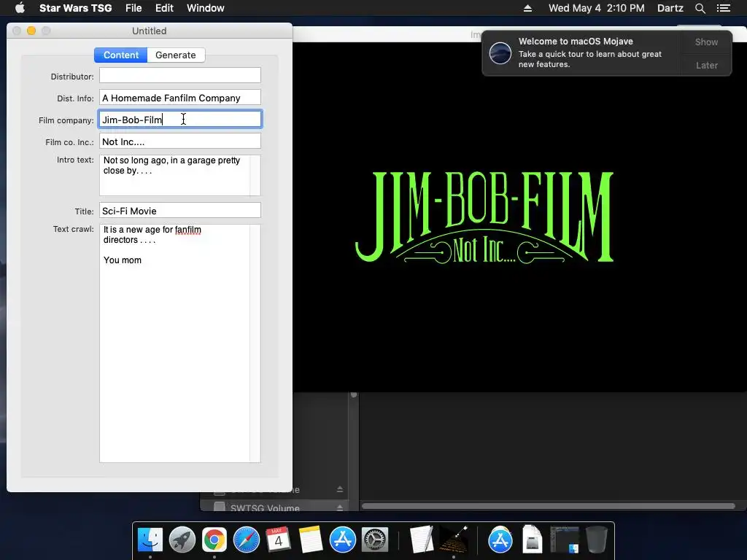Viewport: 747px width, 560px height.
Task: Click the Dartz user menu
Action: pos(670,8)
